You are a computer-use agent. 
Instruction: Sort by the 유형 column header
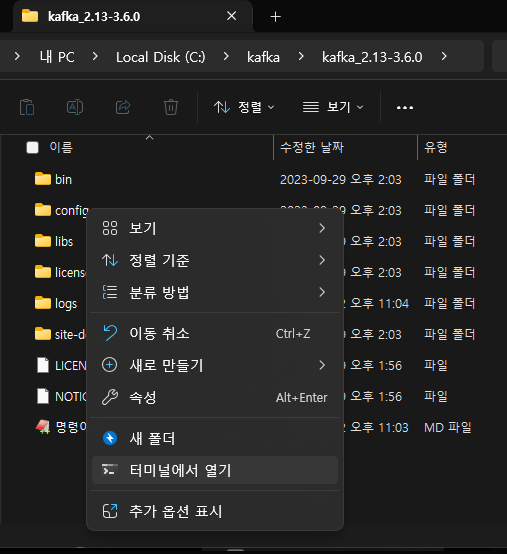436,147
